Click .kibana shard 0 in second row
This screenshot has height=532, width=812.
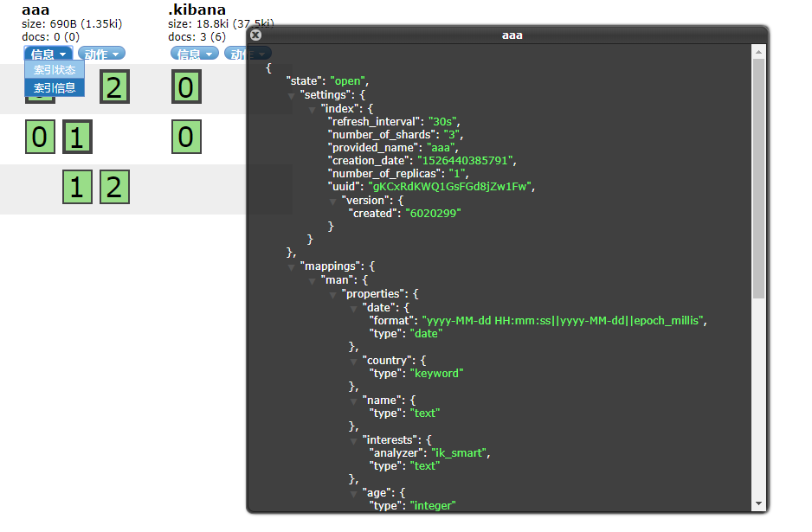pyautogui.click(x=186, y=137)
